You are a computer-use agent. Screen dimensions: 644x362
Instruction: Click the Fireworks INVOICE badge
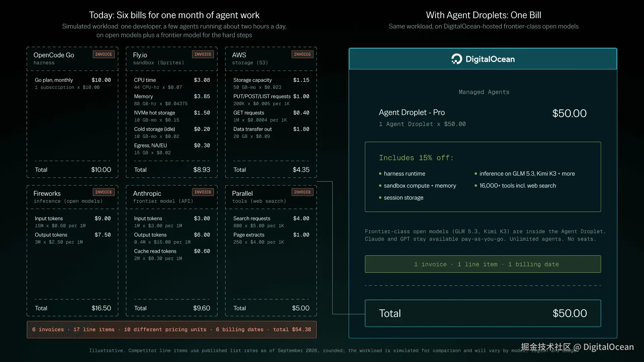point(104,192)
